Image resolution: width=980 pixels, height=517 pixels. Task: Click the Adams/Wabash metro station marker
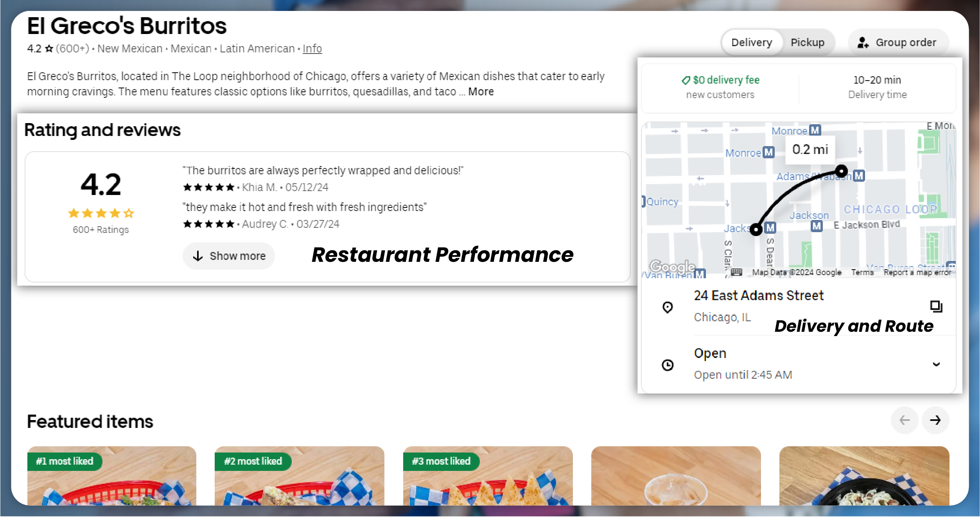coord(859,176)
